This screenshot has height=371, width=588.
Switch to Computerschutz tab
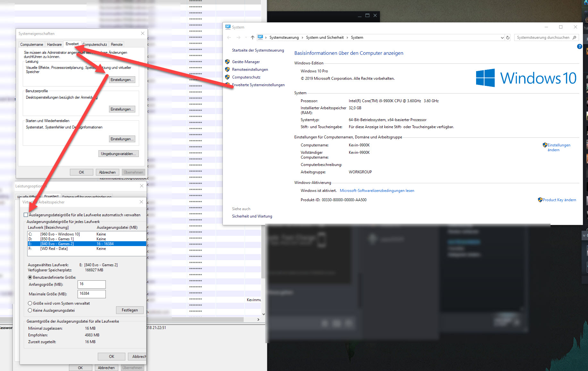point(95,45)
